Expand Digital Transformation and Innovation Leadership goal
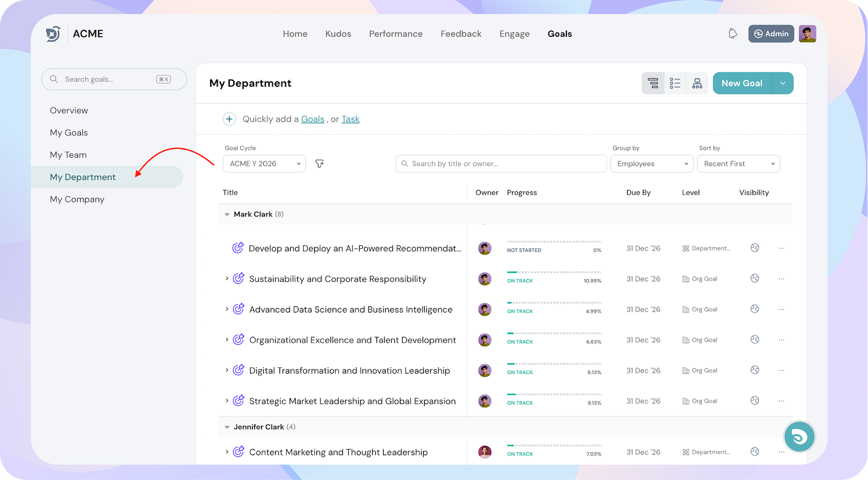868x480 pixels. click(227, 370)
